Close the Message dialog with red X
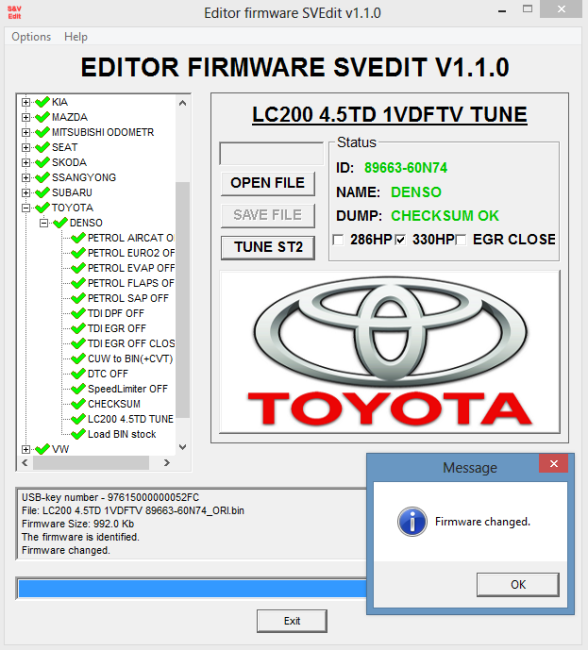The image size is (588, 650). (554, 463)
